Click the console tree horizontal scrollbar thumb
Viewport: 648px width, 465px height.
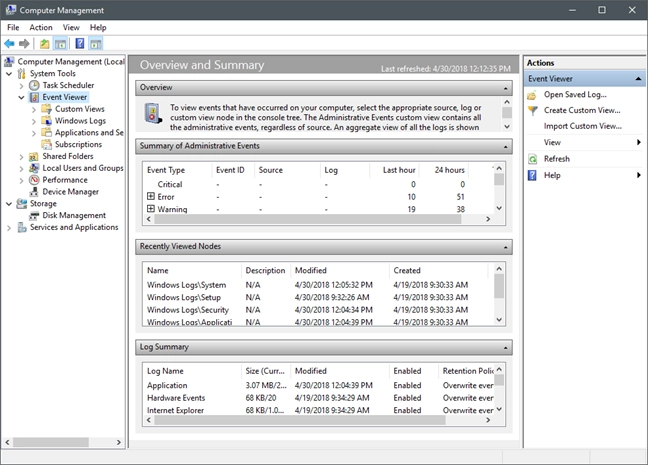coord(51,442)
